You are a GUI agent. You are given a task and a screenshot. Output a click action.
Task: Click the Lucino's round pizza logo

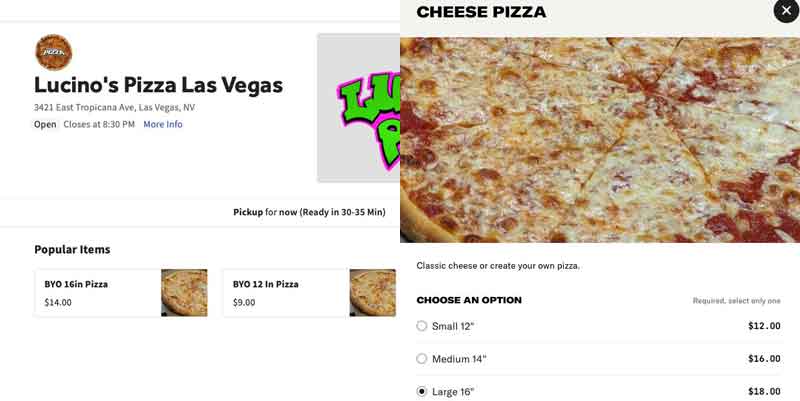pos(54,52)
